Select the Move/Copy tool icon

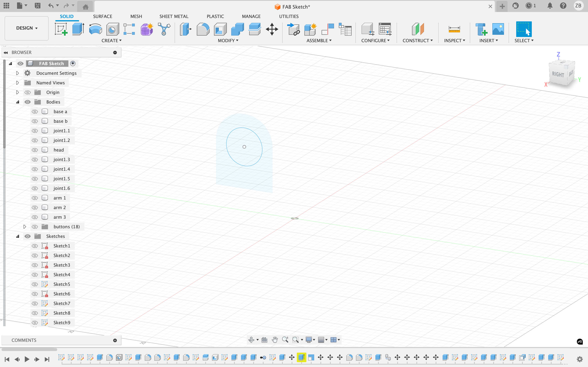coord(272,29)
